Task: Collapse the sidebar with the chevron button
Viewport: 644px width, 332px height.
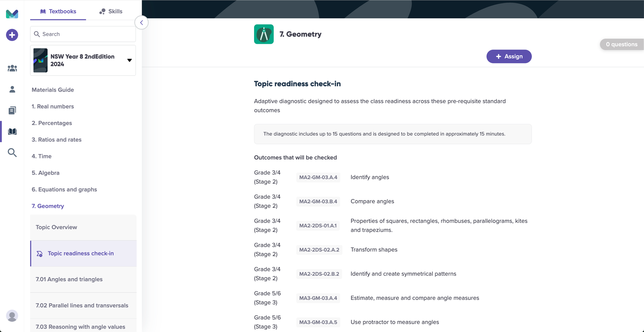Action: [x=141, y=23]
